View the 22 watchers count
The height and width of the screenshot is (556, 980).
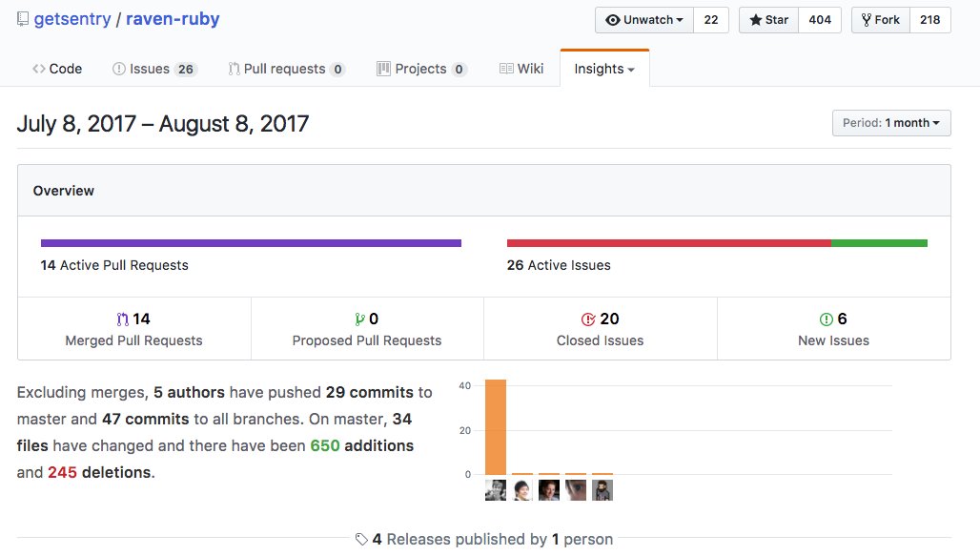pyautogui.click(x=711, y=20)
